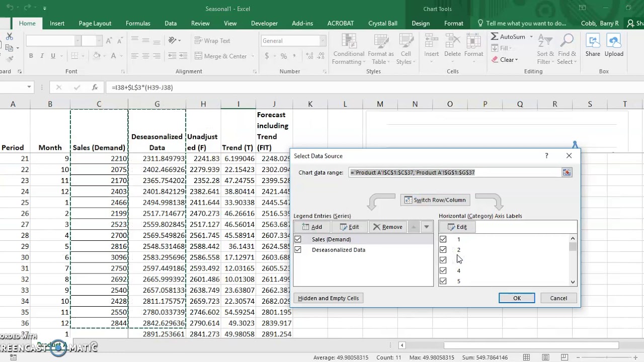The image size is (644, 362).
Task: Click the Font Color A icon
Action: pyautogui.click(x=114, y=56)
